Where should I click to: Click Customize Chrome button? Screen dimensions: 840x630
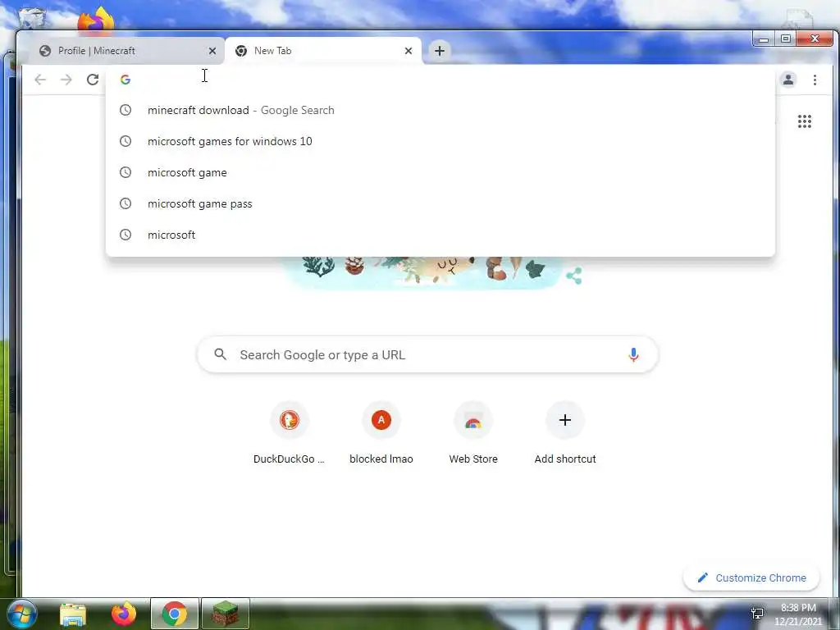(751, 578)
